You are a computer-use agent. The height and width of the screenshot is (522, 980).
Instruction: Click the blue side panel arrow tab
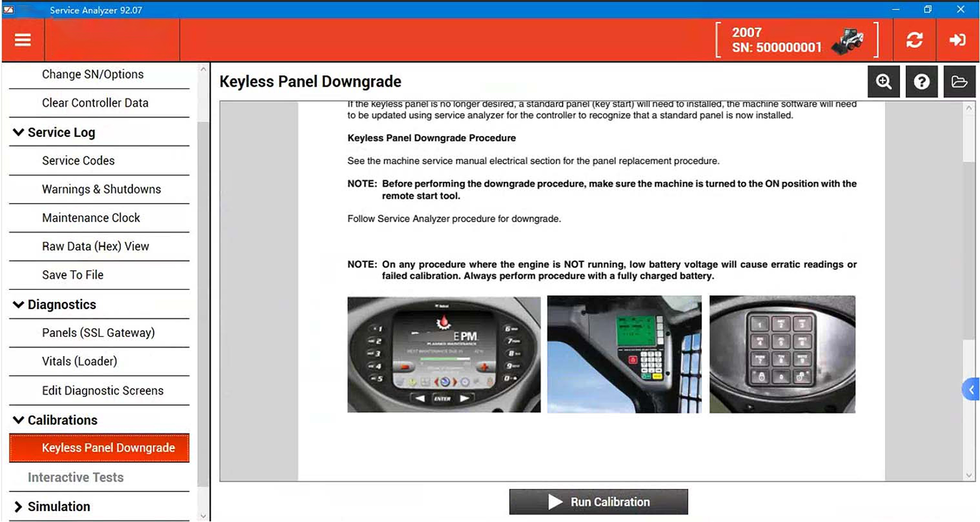pyautogui.click(x=971, y=390)
